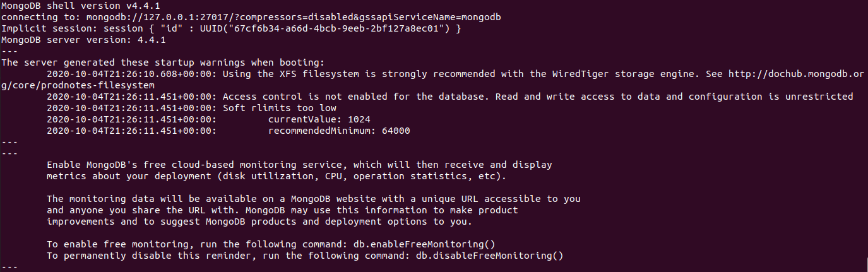The image size is (868, 272).
Task: Click the db.disableFreeMonitoring() command text
Action: (489, 256)
